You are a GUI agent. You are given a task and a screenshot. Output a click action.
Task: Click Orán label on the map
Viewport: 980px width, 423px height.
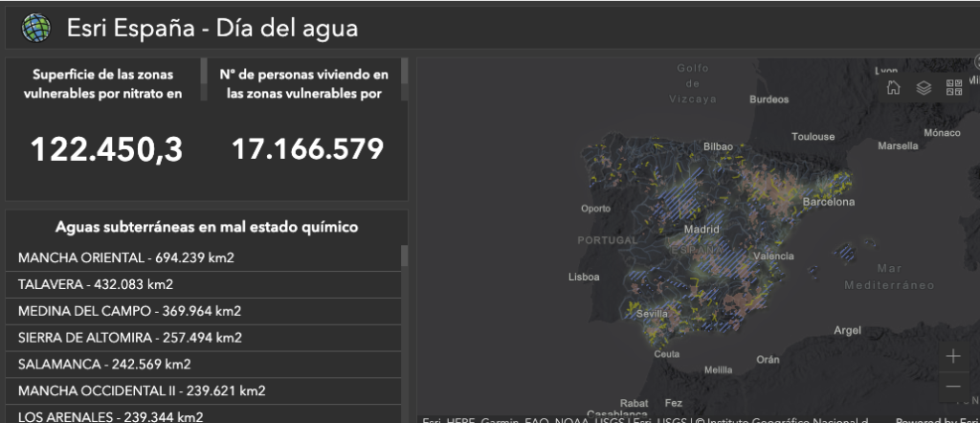(768, 359)
